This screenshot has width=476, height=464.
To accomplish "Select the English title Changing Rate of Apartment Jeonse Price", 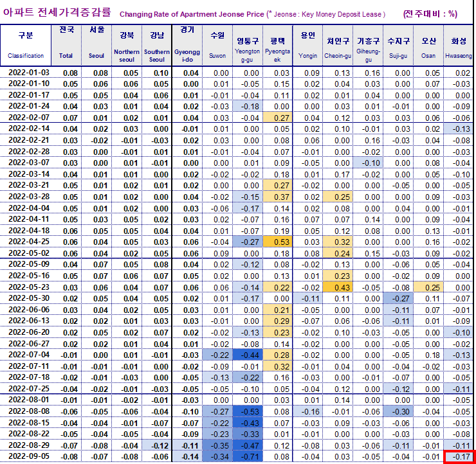I will [x=192, y=14].
